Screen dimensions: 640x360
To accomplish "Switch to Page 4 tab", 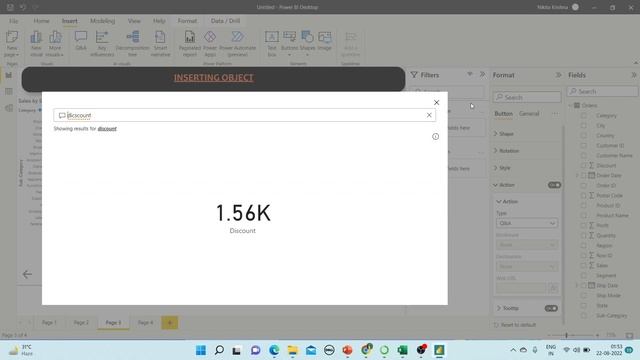I will click(145, 322).
